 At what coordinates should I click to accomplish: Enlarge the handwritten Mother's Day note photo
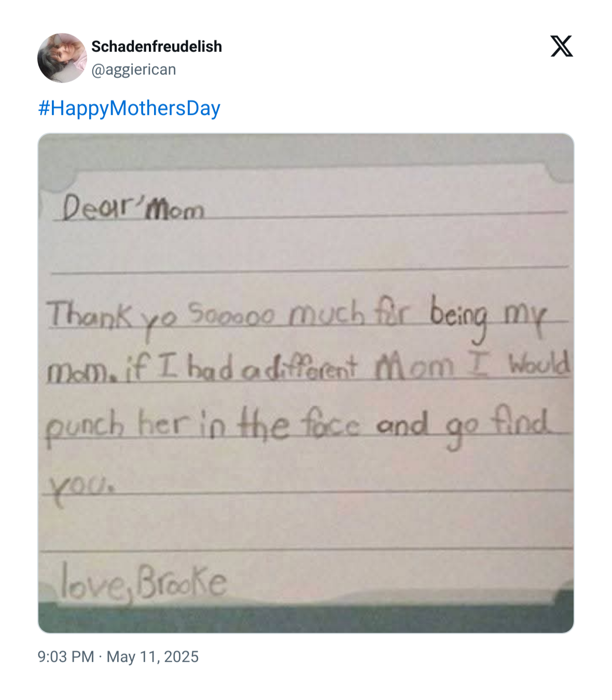pyautogui.click(x=306, y=383)
